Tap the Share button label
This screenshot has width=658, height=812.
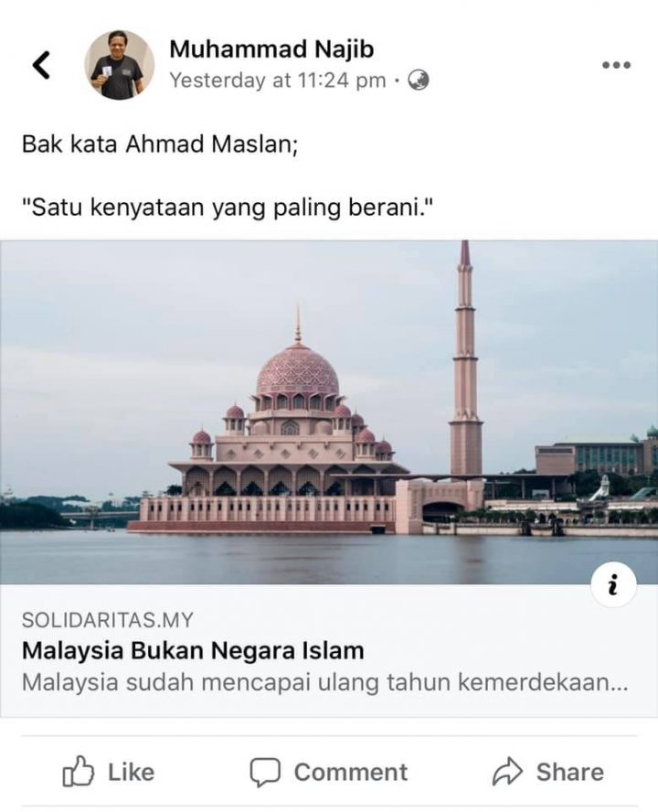(570, 772)
